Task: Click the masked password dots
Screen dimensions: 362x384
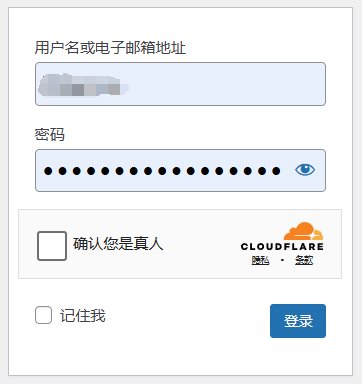Action: pos(162,171)
